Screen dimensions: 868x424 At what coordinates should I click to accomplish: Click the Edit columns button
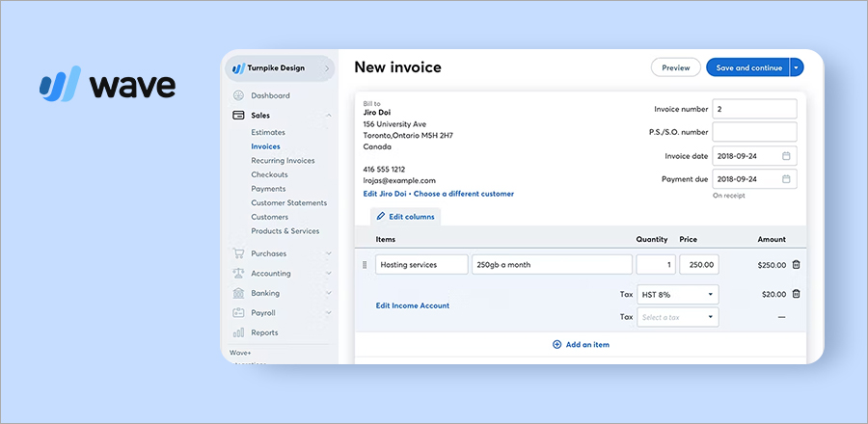[x=406, y=217]
